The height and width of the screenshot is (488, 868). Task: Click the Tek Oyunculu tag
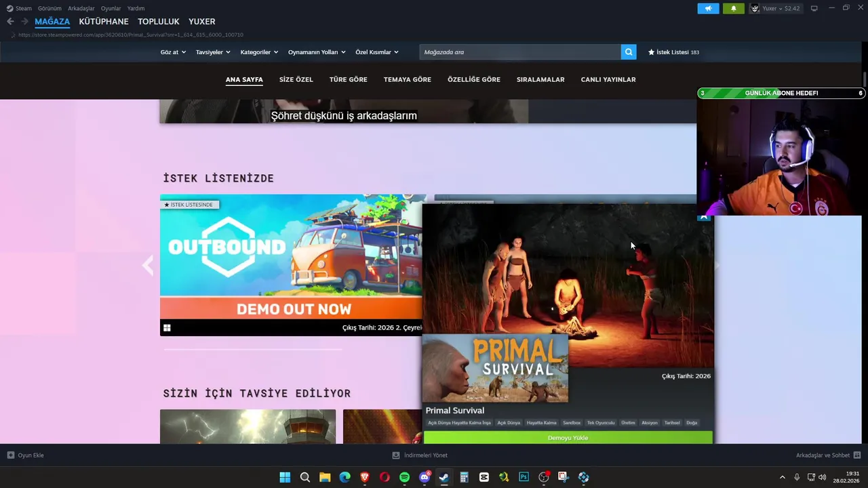[x=601, y=423]
